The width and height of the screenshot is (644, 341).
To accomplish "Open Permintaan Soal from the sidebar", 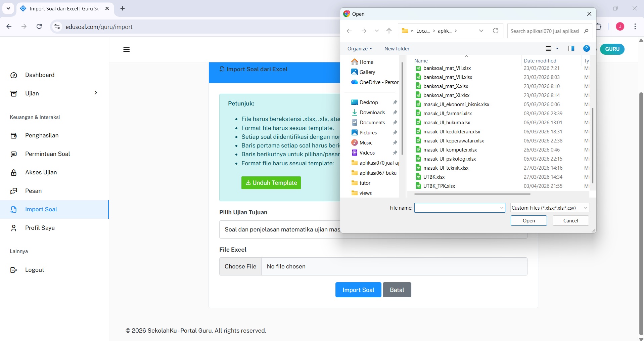I will [47, 154].
